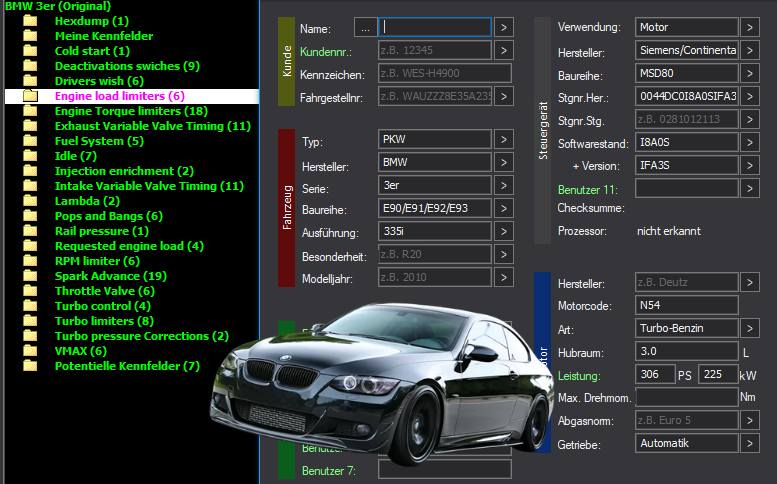Open Getriebe dropdown arrow for Automatik

pos(750,443)
